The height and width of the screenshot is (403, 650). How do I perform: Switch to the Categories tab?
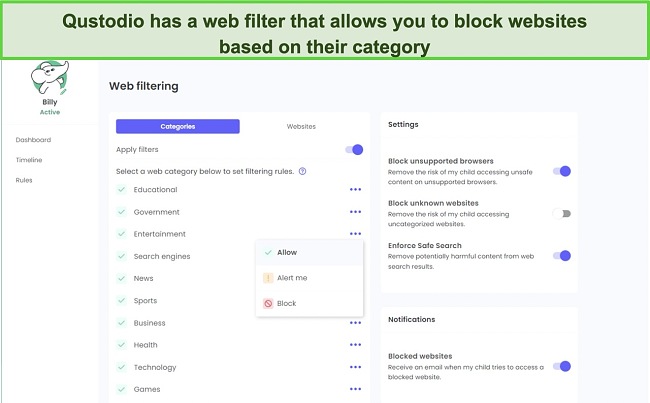178,126
